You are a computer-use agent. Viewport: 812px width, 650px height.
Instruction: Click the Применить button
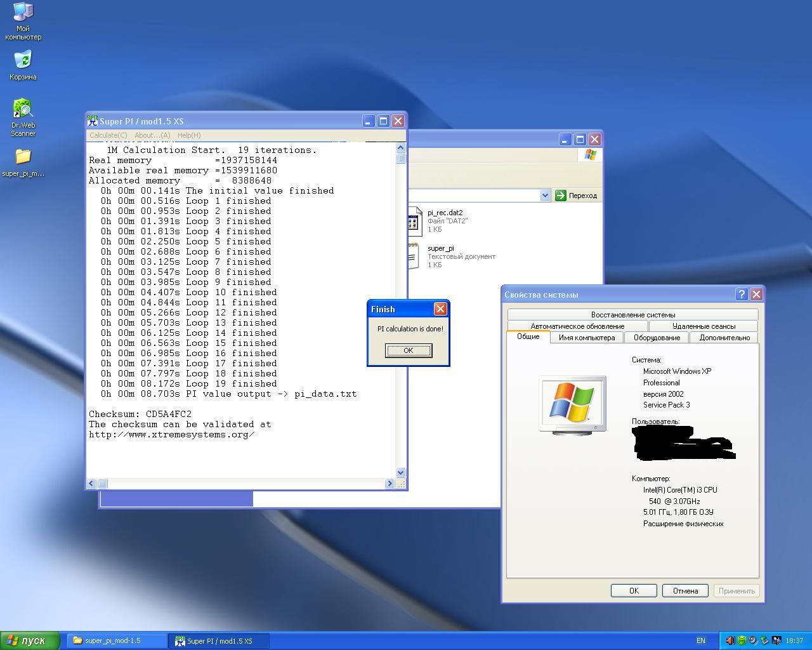click(x=737, y=591)
